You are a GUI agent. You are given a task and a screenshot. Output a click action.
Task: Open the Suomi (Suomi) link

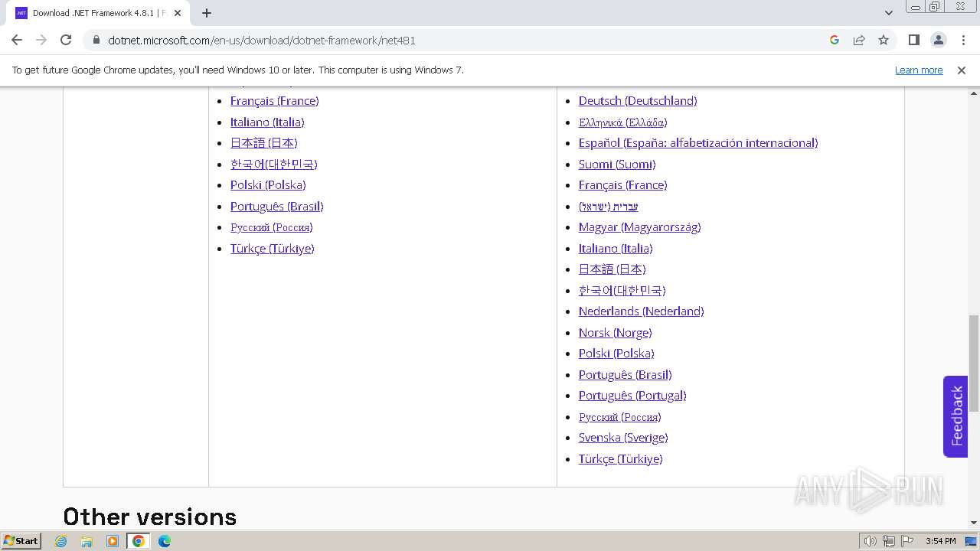617,164
